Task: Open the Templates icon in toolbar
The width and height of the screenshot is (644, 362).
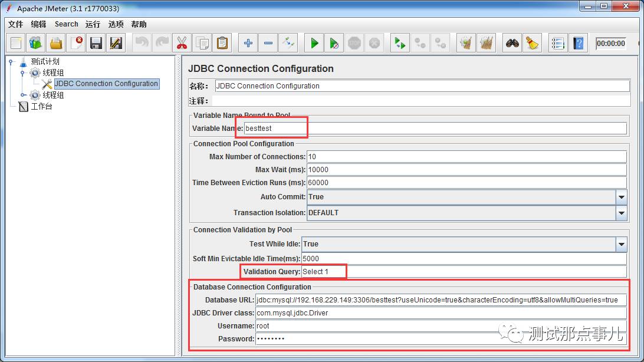Action: [x=36, y=43]
